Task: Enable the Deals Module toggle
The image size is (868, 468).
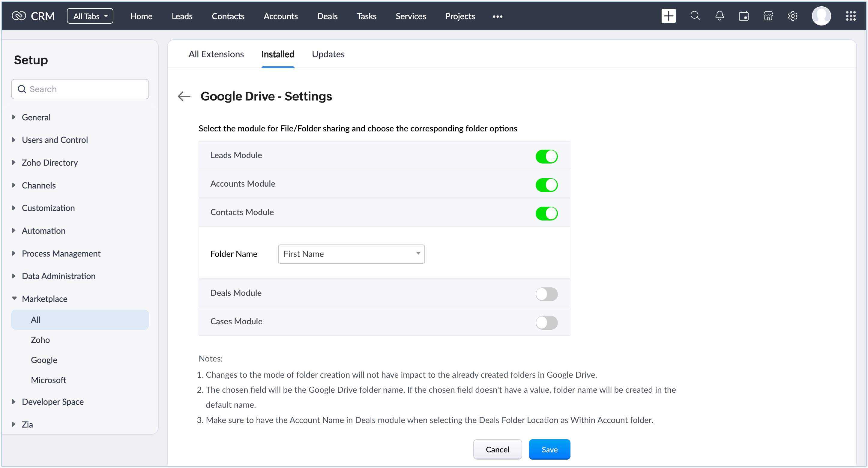Action: click(x=546, y=294)
